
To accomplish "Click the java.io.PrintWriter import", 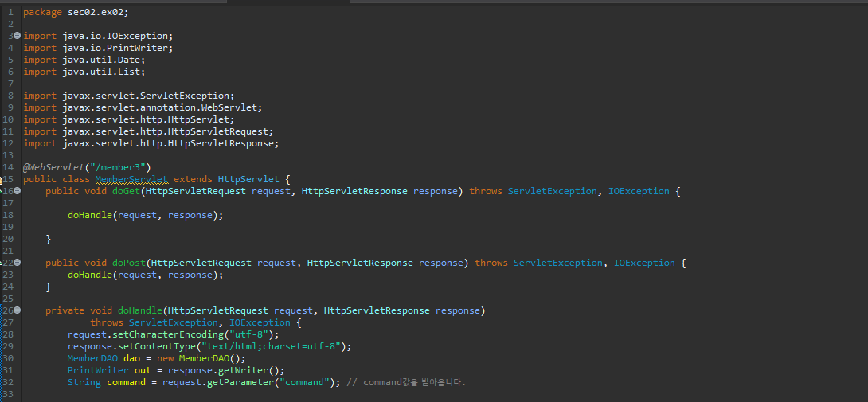I will (115, 49).
